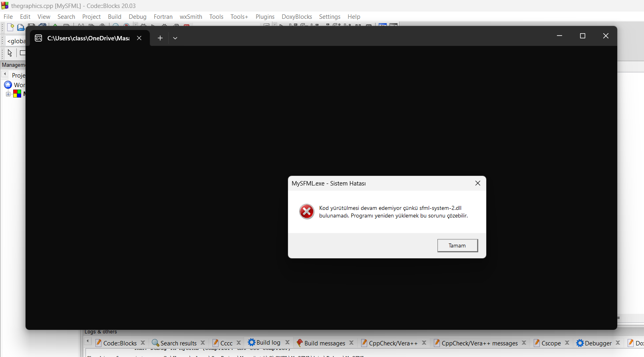
Task: Click the Debugger gear icon
Action: [580, 343]
